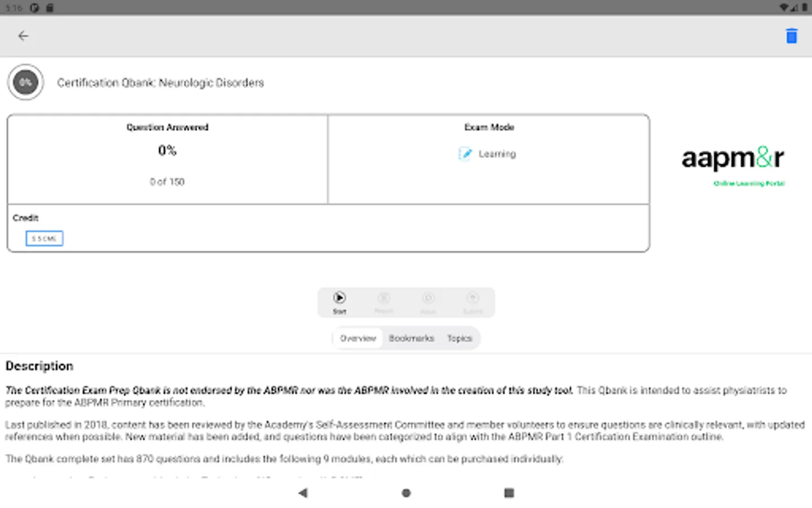Tap the 0% circular progress badge
This screenshot has width=812, height=508.
[25, 82]
